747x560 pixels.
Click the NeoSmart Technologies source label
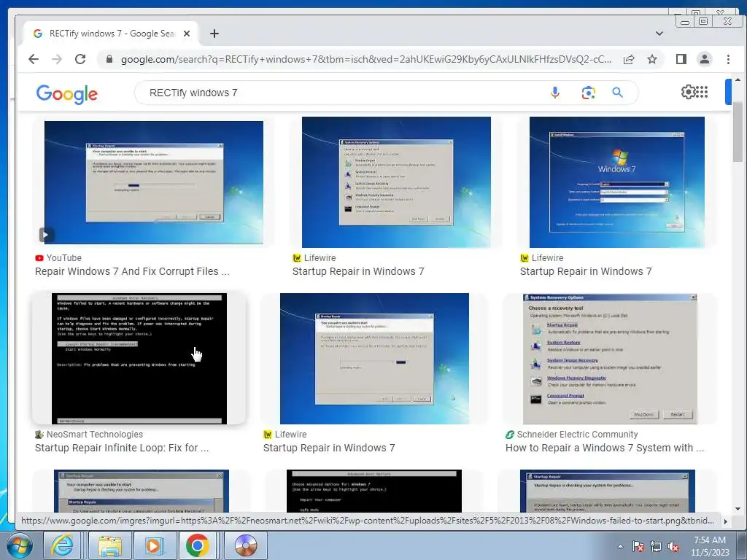pos(94,435)
